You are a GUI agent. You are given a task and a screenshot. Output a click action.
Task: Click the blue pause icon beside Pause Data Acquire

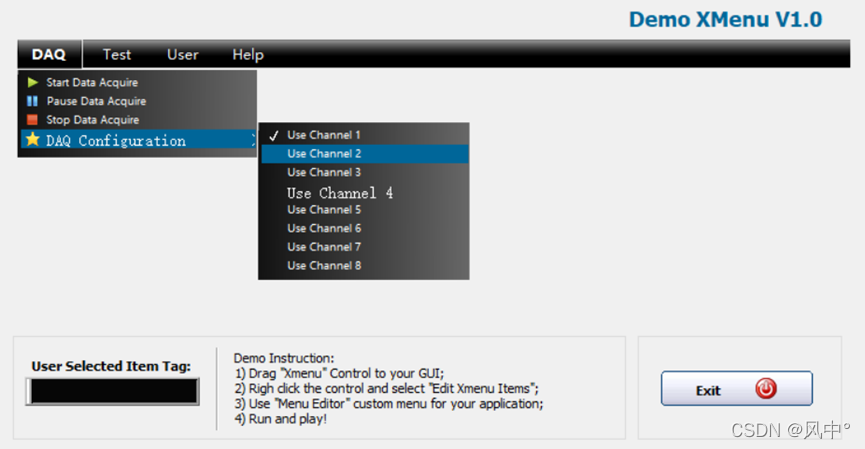33,101
